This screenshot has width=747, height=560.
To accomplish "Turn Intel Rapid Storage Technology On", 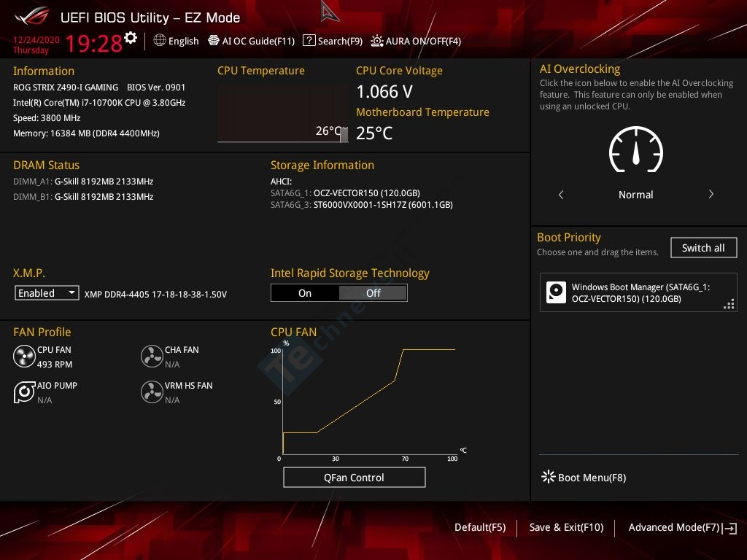I will pos(305,293).
